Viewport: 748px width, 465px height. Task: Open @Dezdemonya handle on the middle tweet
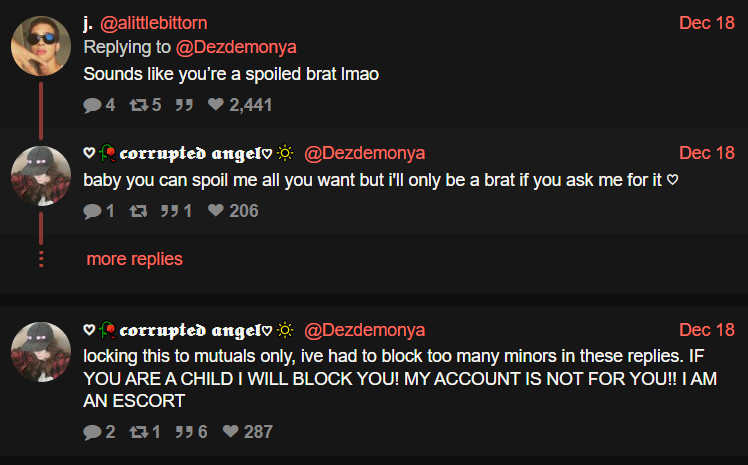[364, 153]
